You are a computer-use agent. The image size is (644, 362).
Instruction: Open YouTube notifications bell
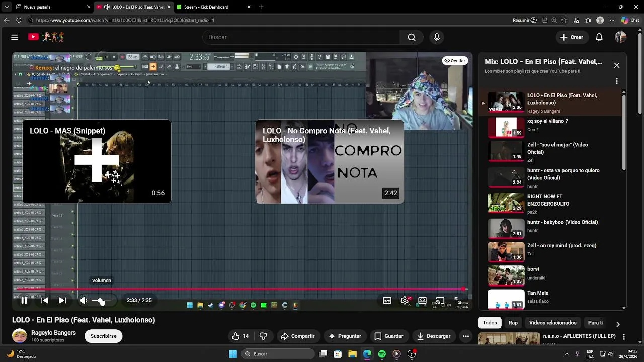click(x=599, y=37)
